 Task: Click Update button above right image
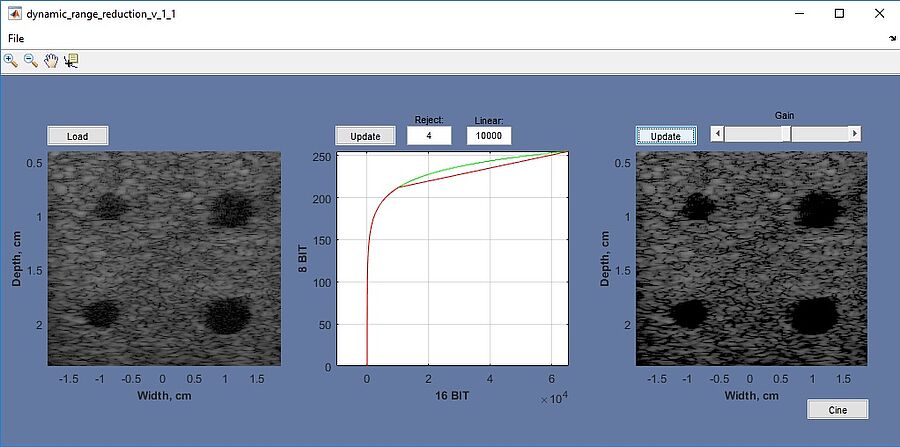point(665,136)
